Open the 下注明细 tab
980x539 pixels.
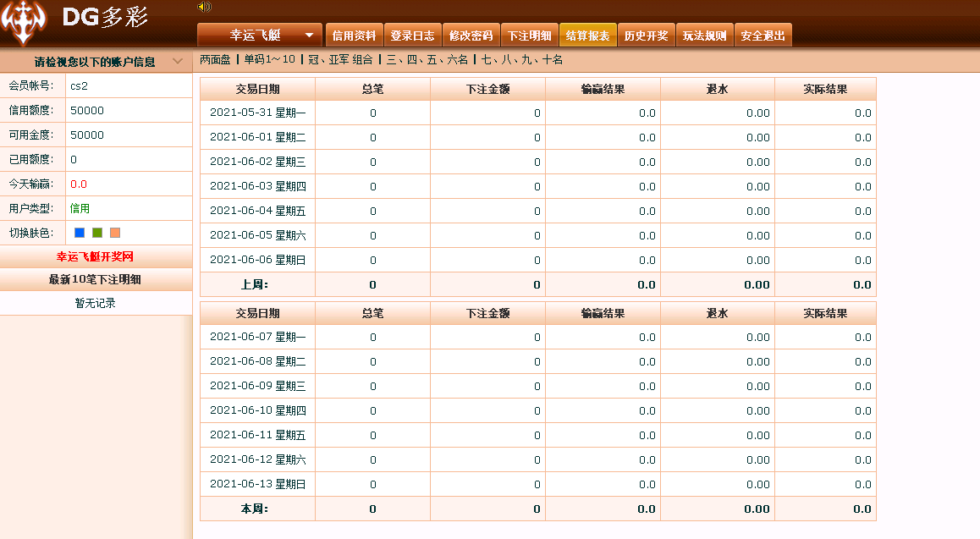529,36
